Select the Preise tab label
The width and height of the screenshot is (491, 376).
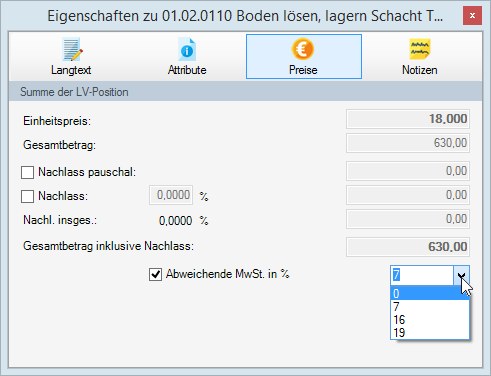303,70
